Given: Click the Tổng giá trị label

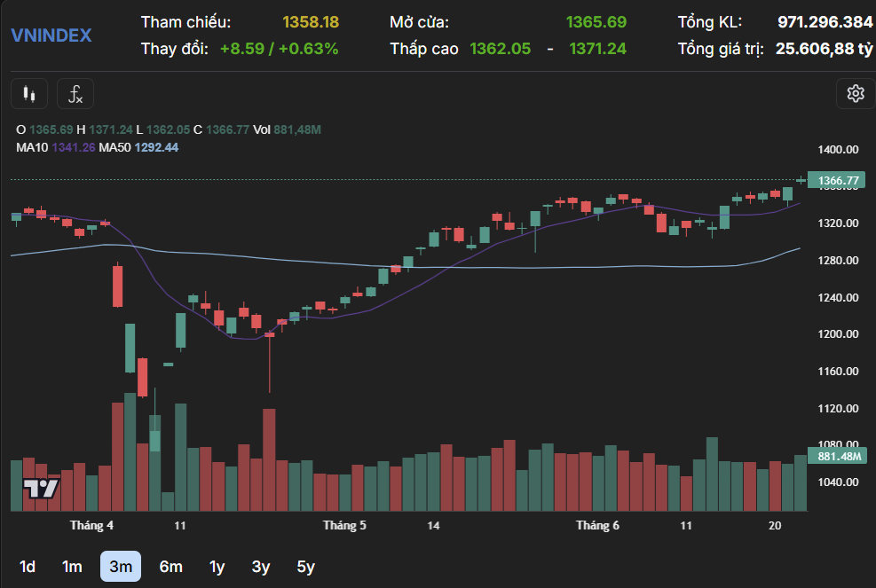Looking at the screenshot, I should (x=721, y=49).
